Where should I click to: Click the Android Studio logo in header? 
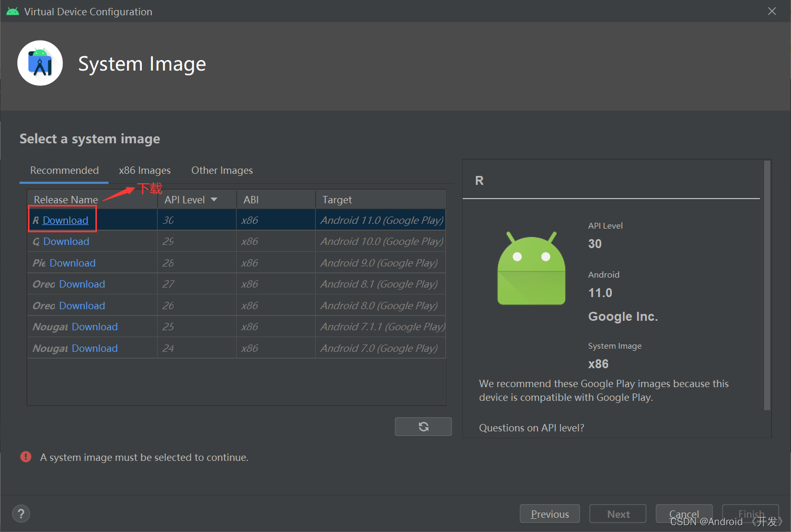click(40, 63)
